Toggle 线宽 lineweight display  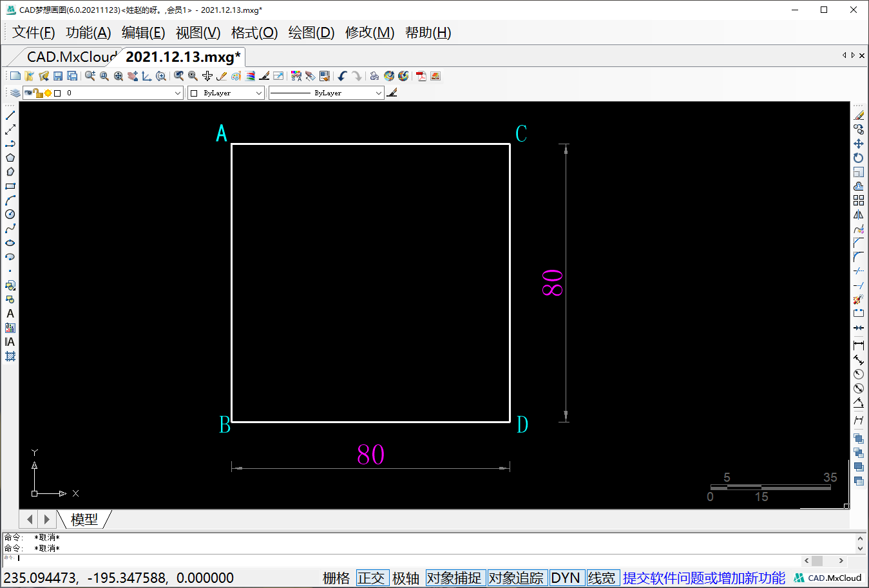click(x=602, y=578)
